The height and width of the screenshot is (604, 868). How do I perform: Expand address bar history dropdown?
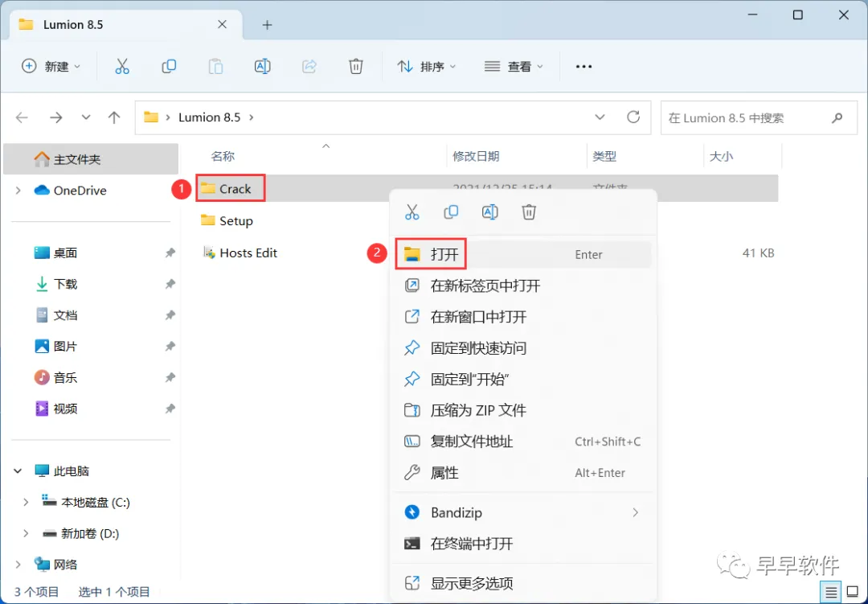click(600, 117)
